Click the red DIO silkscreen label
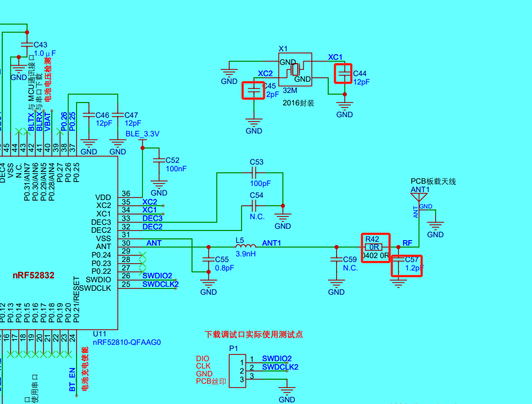This screenshot has width=532, height=404. (x=203, y=358)
